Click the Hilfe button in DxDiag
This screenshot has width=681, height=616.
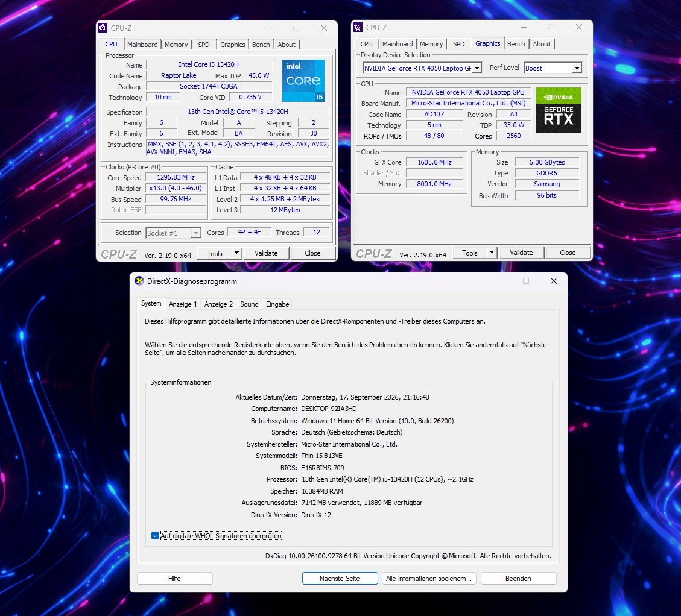point(174,579)
